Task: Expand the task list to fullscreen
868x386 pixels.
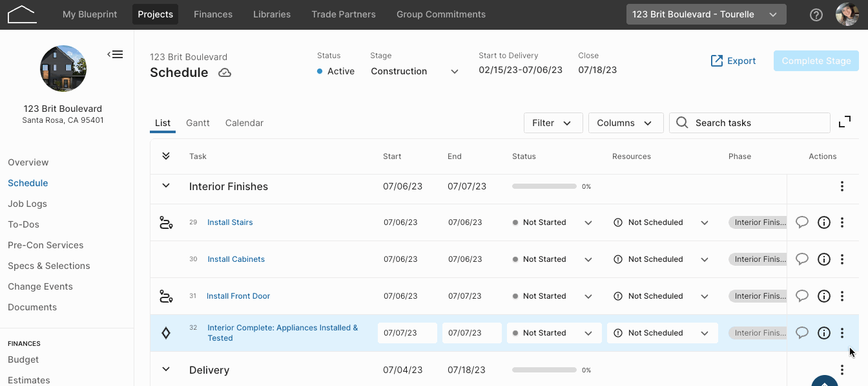Action: click(845, 122)
